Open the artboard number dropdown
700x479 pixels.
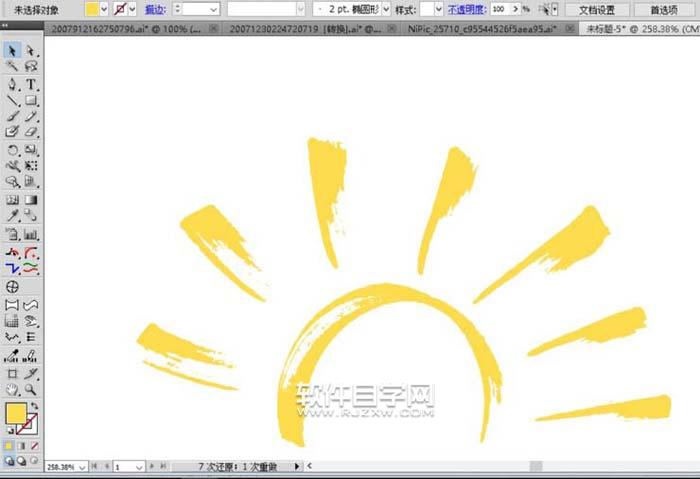coord(139,467)
